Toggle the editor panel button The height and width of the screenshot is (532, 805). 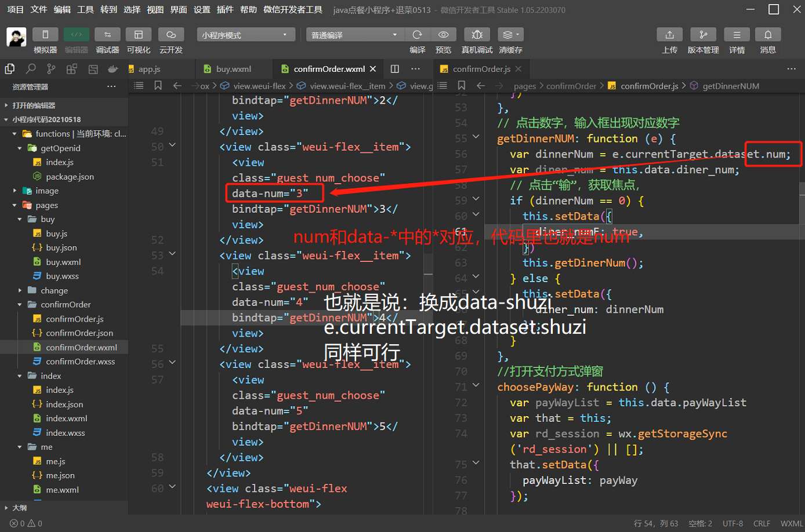(x=77, y=35)
